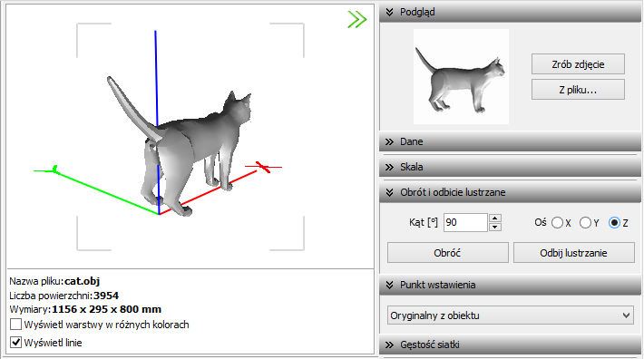Click the Odbij lustrzanie button
The width and height of the screenshot is (644, 359).
click(574, 253)
